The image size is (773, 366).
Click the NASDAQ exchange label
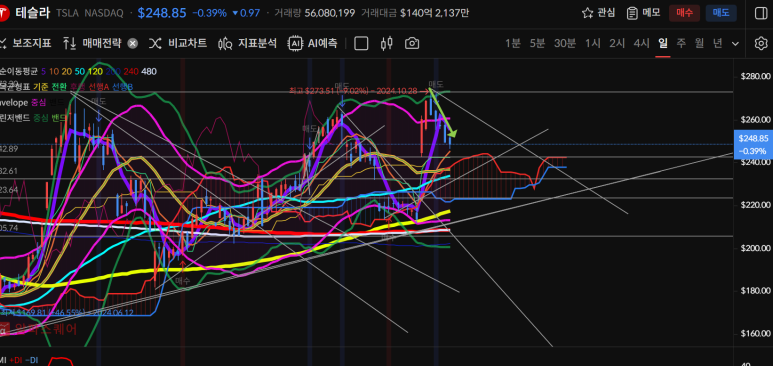point(104,14)
